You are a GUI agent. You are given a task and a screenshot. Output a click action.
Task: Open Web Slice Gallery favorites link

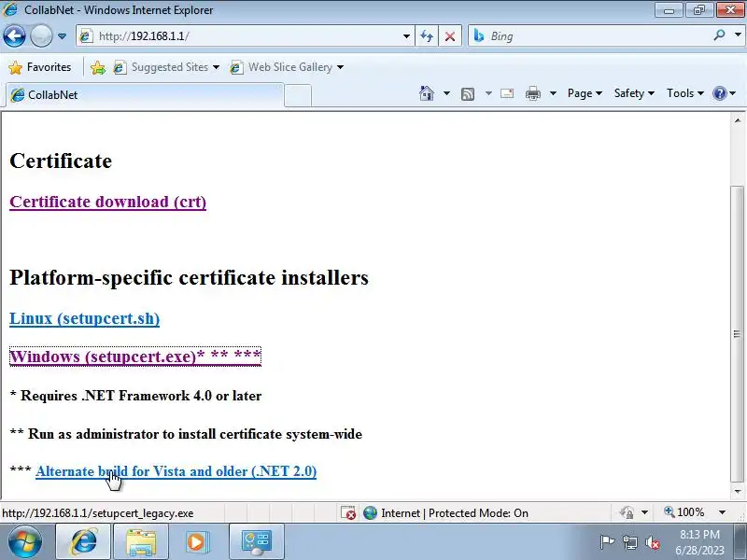point(287,67)
